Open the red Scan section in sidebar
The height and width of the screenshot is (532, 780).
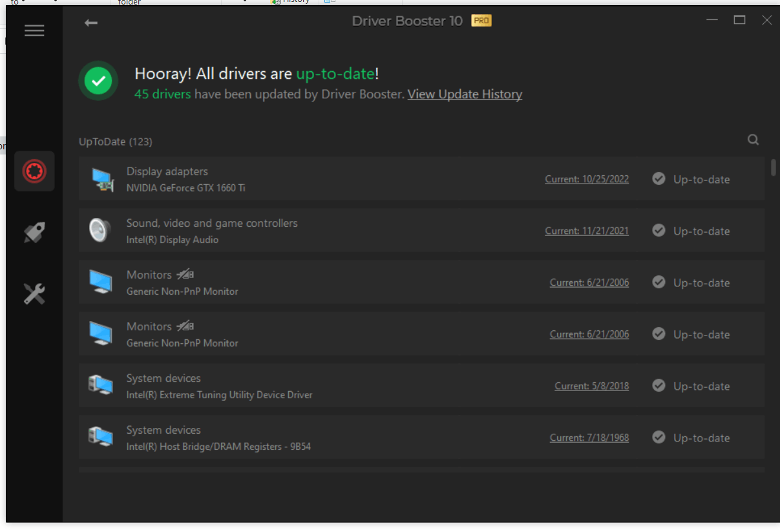[34, 171]
